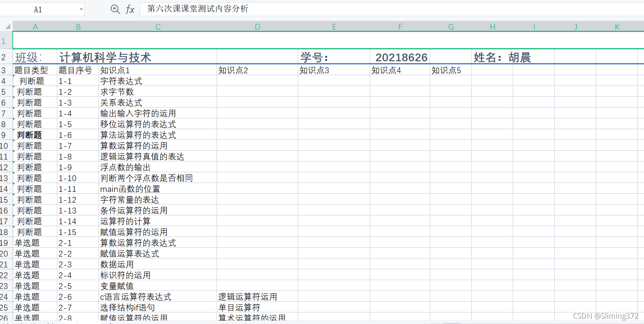
Task: Click the cell '条件运算符的运用'
Action: pos(158,210)
